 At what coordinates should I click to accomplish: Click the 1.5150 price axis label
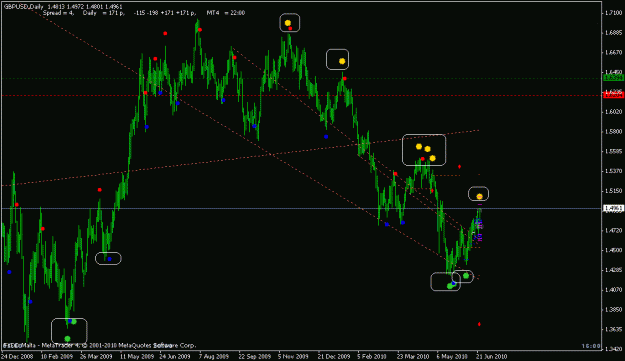coord(613,191)
